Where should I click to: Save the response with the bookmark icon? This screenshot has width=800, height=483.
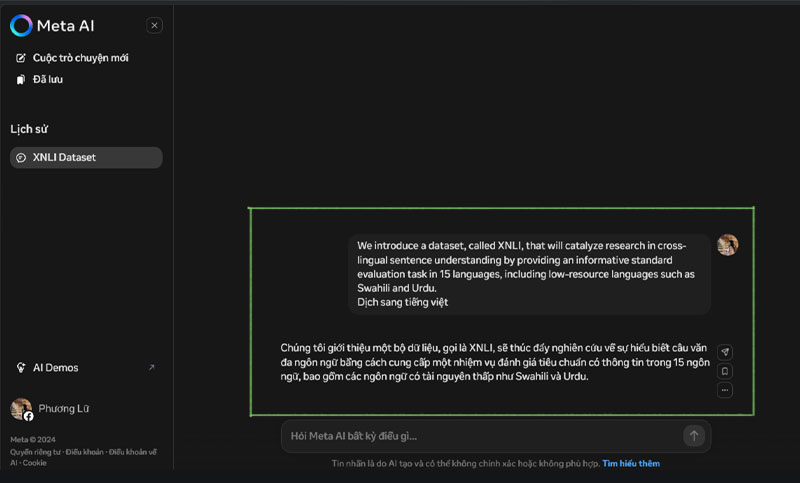(725, 371)
